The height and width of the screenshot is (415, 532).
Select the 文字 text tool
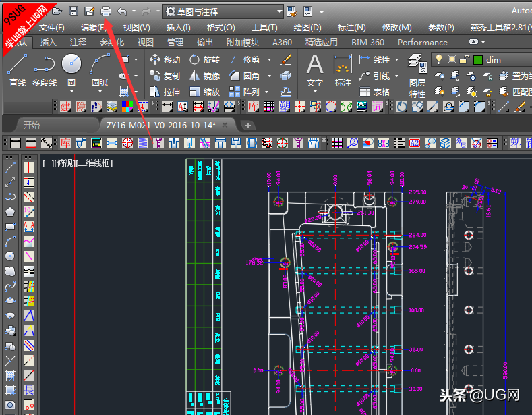(x=314, y=71)
